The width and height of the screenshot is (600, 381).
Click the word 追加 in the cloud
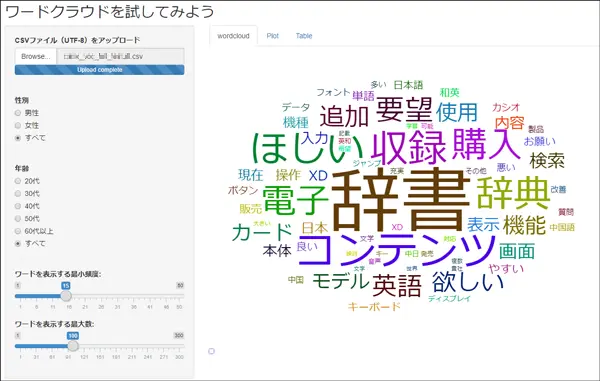pos(344,116)
